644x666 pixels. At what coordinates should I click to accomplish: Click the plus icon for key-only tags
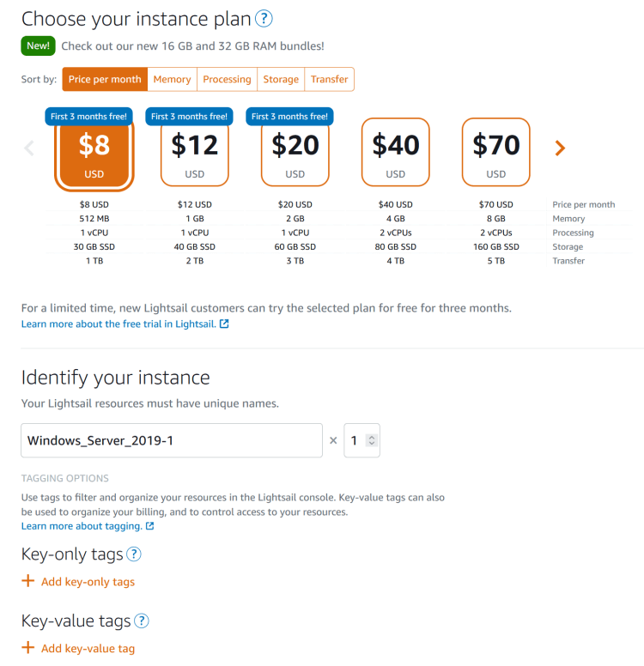coord(27,581)
